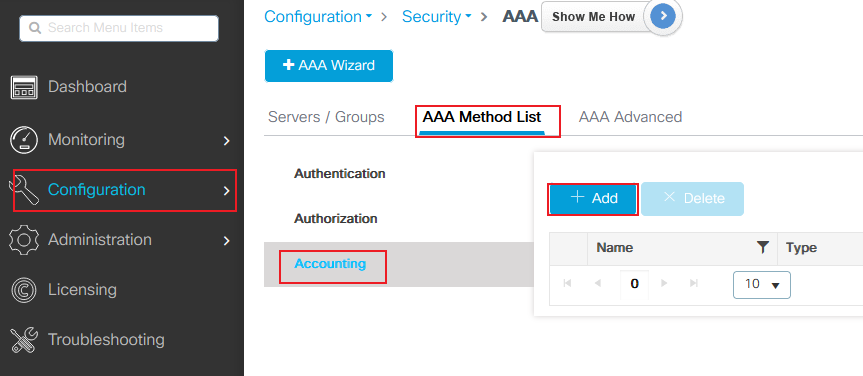Image resolution: width=863 pixels, height=376 pixels.
Task: Open the Troubleshooting tools icon
Action: 24,340
